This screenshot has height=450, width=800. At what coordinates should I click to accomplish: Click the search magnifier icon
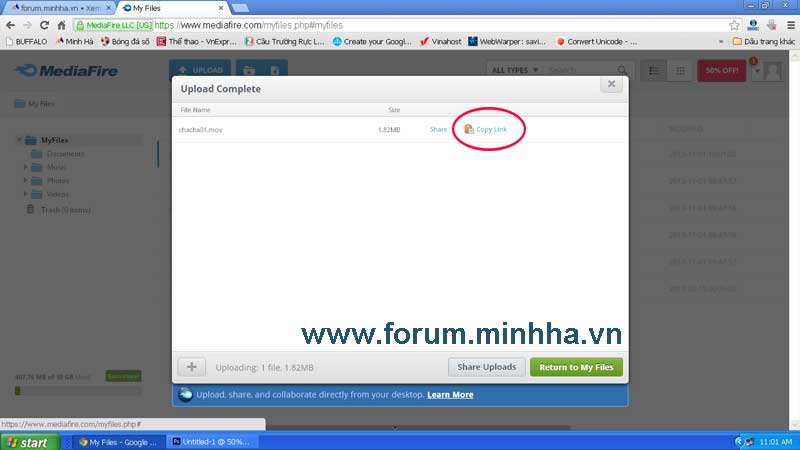(622, 70)
